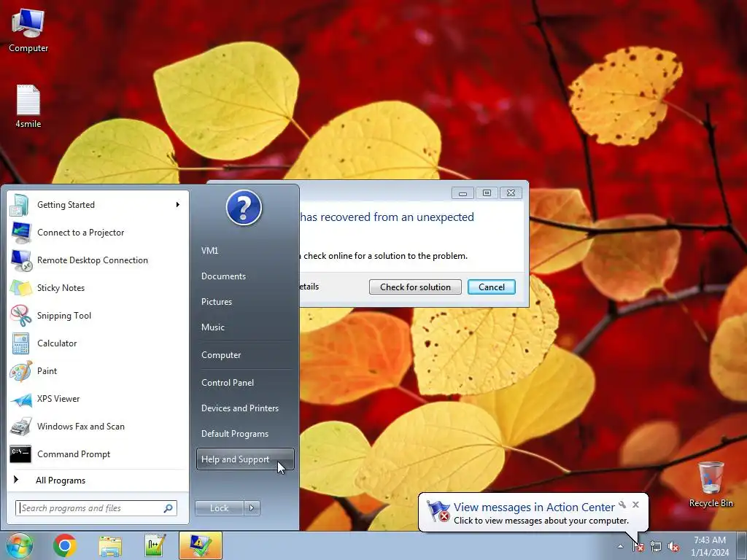747x560 pixels.
Task: Click the Getting Started icon
Action: tap(20, 205)
